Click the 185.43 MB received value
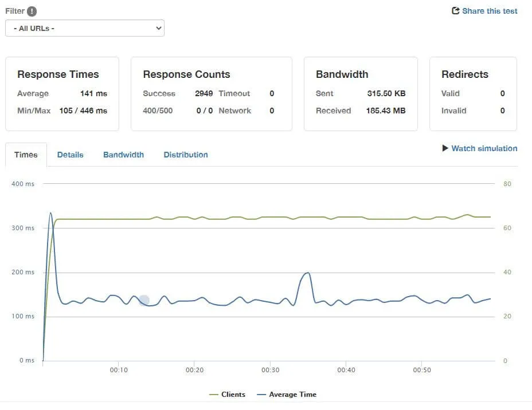Screen dimensions: 532x410 pos(386,111)
